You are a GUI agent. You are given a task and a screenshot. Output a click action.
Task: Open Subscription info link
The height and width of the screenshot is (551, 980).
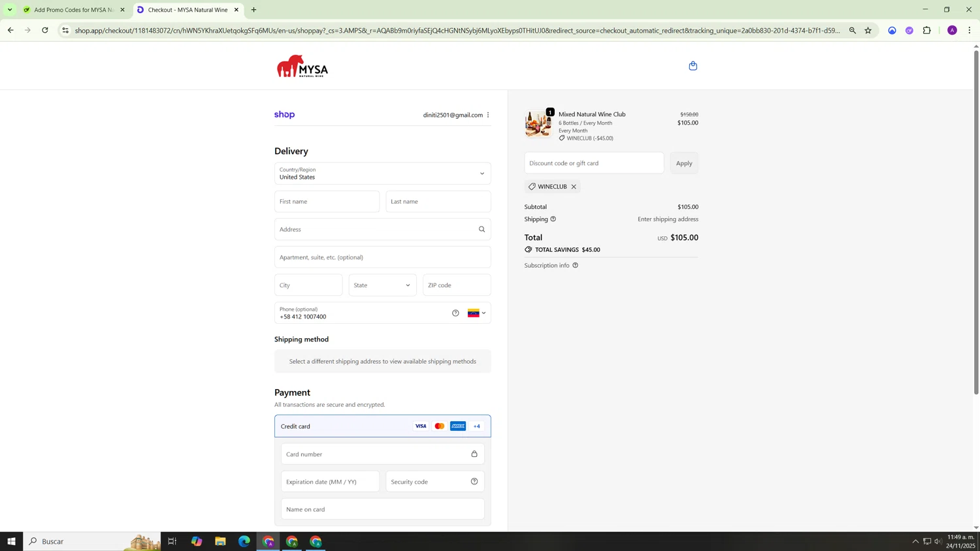pos(547,266)
